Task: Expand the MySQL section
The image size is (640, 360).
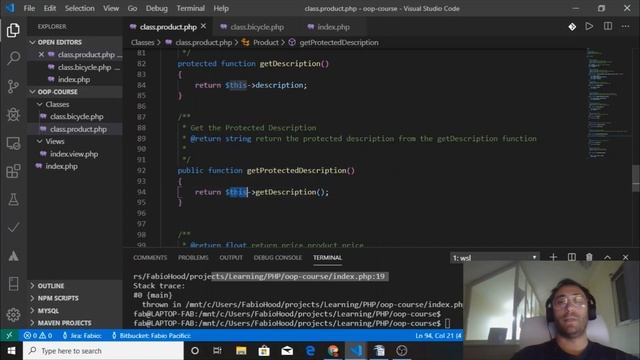Action: pos(75,311)
